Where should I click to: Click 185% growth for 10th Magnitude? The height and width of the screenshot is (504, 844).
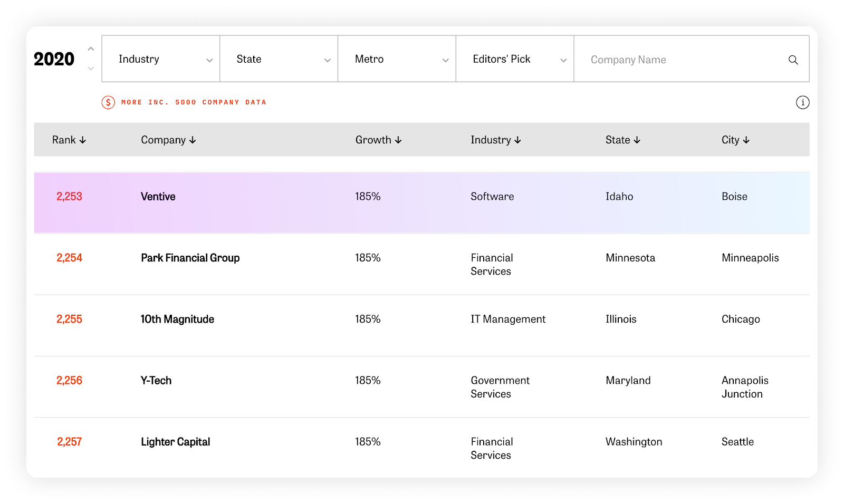[x=368, y=319]
